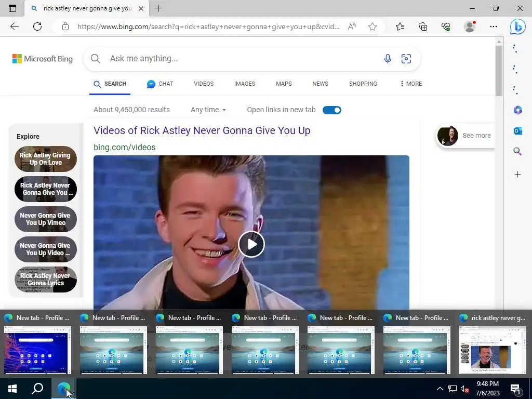Expand the MORE menu
Viewport: 532px width, 399px height.
pyautogui.click(x=411, y=84)
